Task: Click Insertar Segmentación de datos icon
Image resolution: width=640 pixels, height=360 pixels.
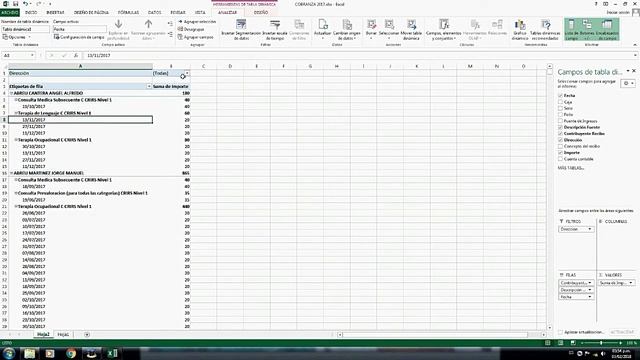Action: (241, 24)
